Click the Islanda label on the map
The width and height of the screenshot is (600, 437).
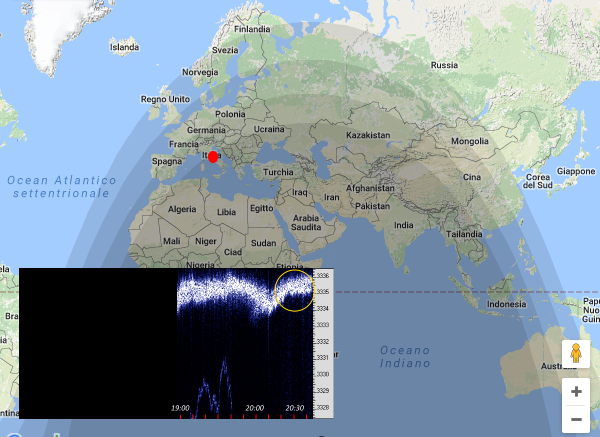point(124,47)
